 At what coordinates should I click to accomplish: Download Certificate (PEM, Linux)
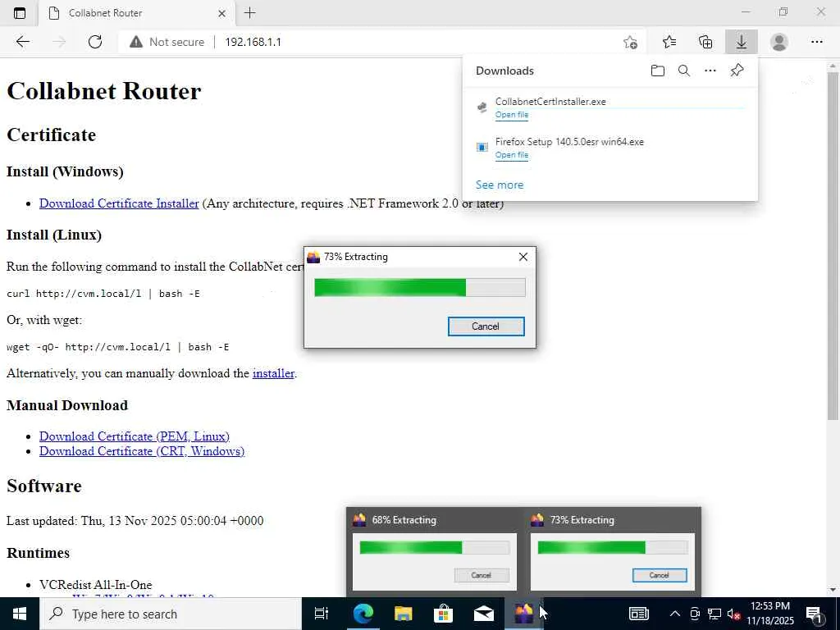(x=135, y=436)
